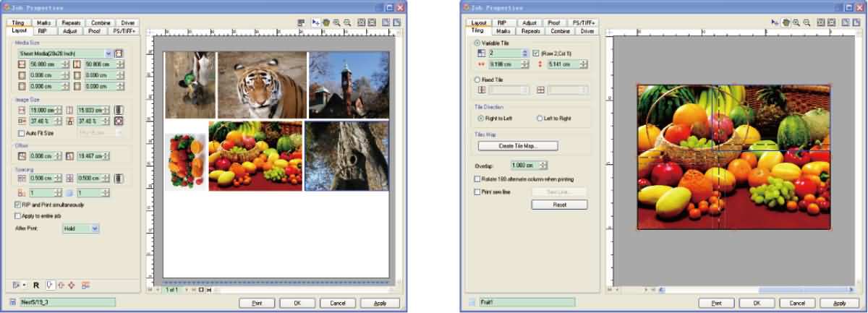Select the hand pan tool in left dialog
This screenshot has height=313, width=868.
325,23
